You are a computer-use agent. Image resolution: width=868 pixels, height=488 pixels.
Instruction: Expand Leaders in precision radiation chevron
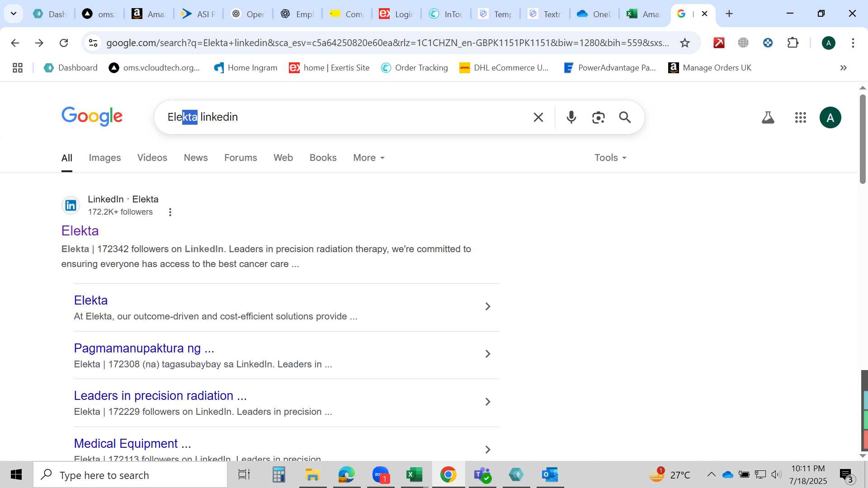488,402
